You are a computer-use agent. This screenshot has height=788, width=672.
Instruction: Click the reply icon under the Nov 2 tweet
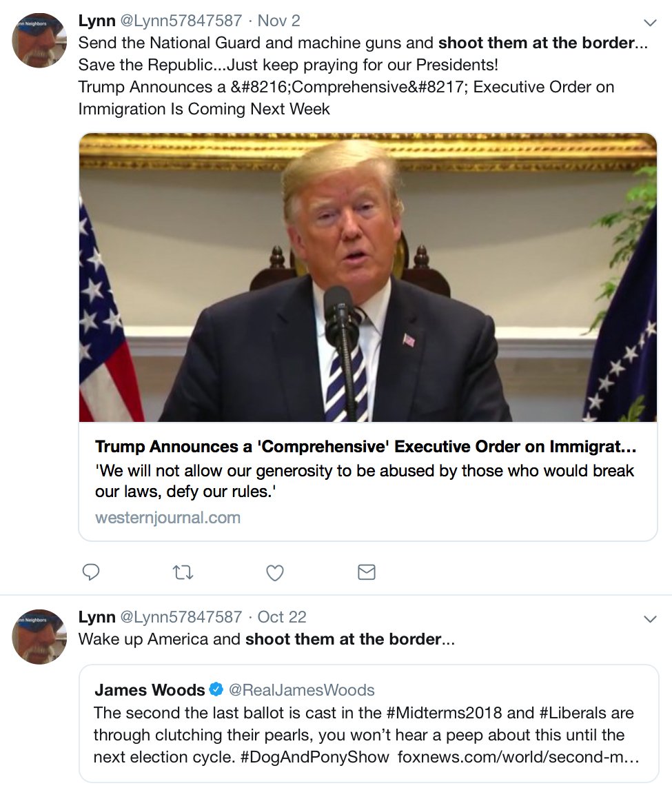tap(91, 572)
